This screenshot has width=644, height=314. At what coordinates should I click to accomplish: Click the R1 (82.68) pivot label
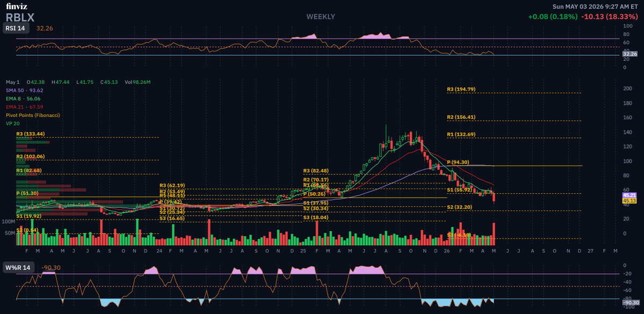click(x=29, y=170)
